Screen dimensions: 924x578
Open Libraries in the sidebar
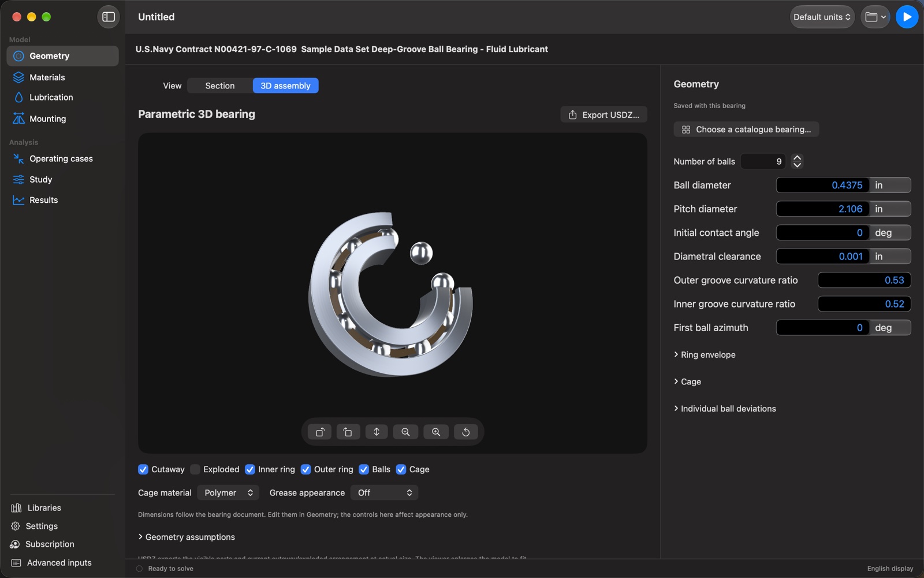(36, 507)
